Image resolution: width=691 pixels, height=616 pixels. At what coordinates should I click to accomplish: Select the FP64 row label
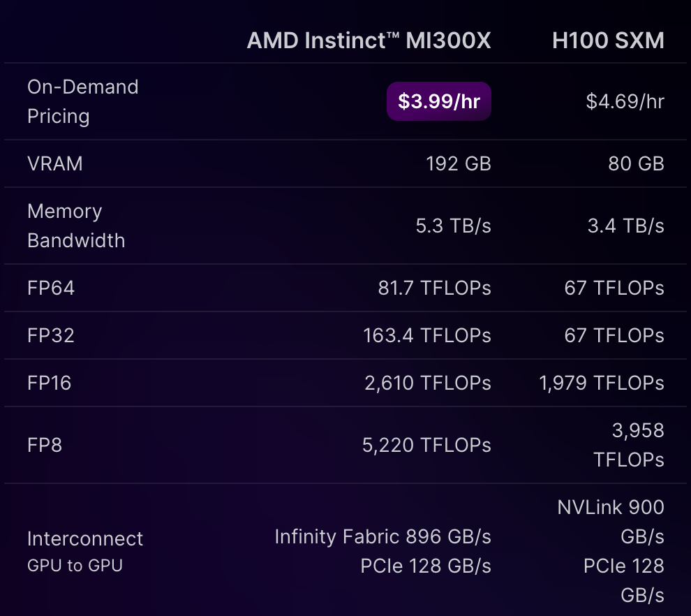(x=50, y=288)
